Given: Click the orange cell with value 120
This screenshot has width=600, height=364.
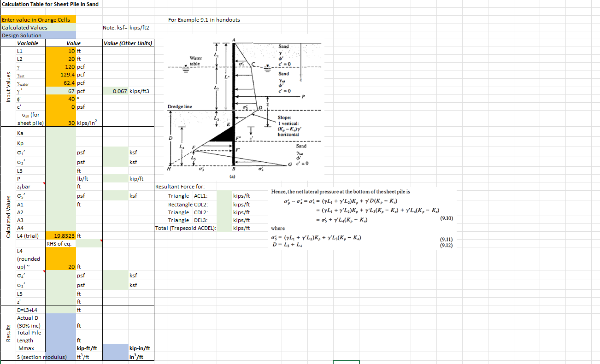Looking at the screenshot, I should click(x=61, y=67).
